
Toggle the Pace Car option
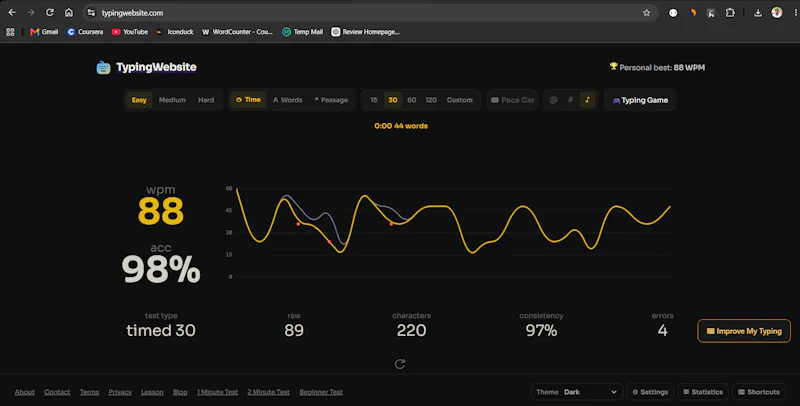tap(513, 100)
